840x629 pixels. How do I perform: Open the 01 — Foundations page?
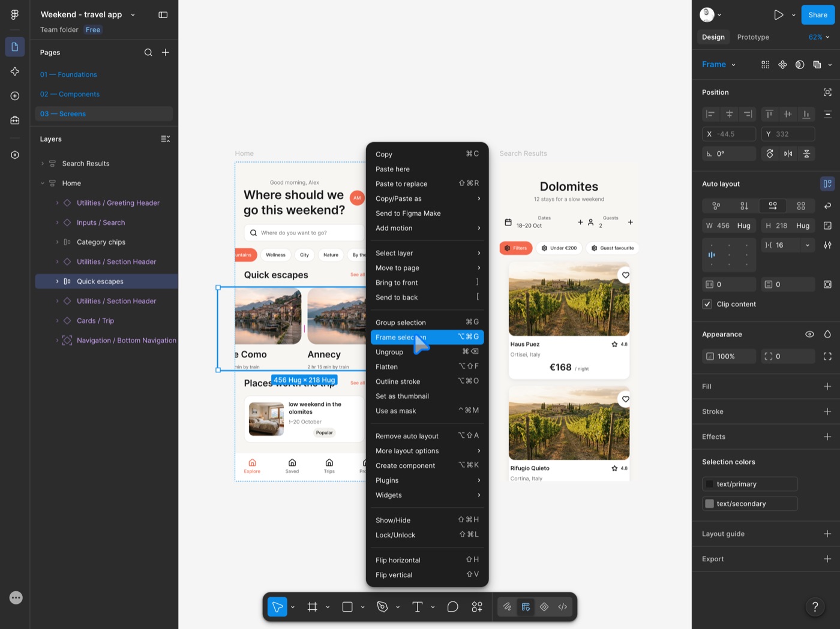(68, 74)
